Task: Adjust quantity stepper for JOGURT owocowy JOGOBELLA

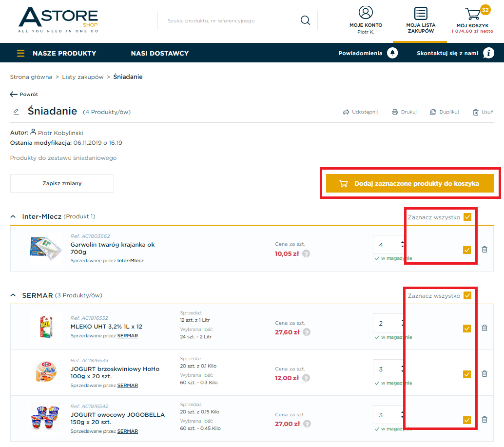Action: pyautogui.click(x=402, y=415)
